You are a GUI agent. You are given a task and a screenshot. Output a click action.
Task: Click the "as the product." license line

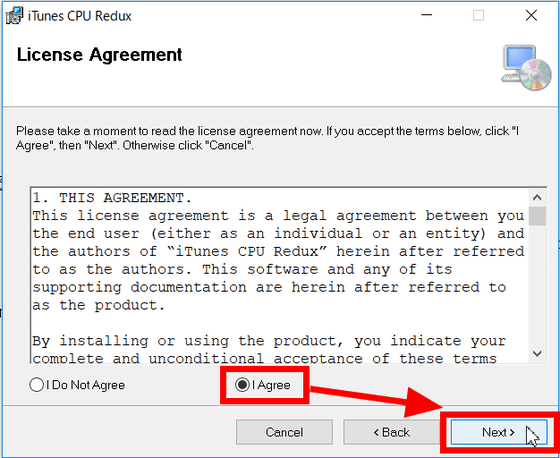(x=99, y=305)
